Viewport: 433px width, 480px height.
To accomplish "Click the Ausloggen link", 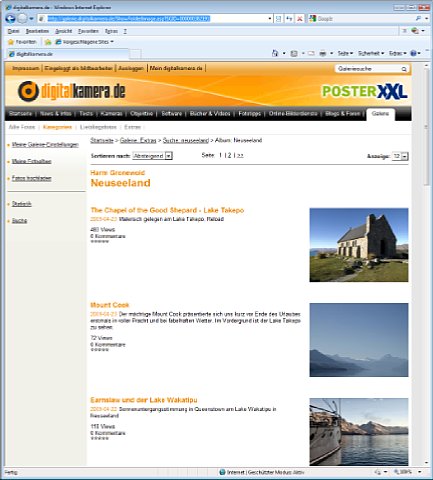I will click(x=131, y=68).
